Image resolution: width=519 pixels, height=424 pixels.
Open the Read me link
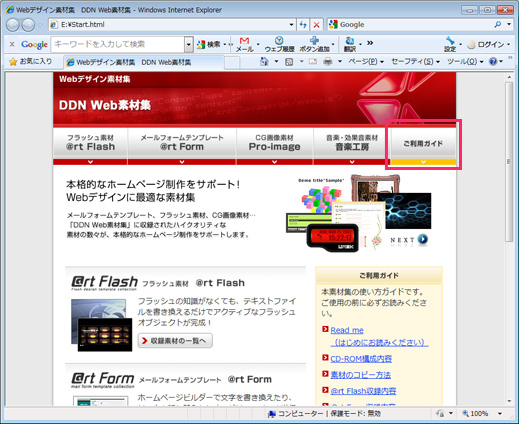[x=347, y=330]
